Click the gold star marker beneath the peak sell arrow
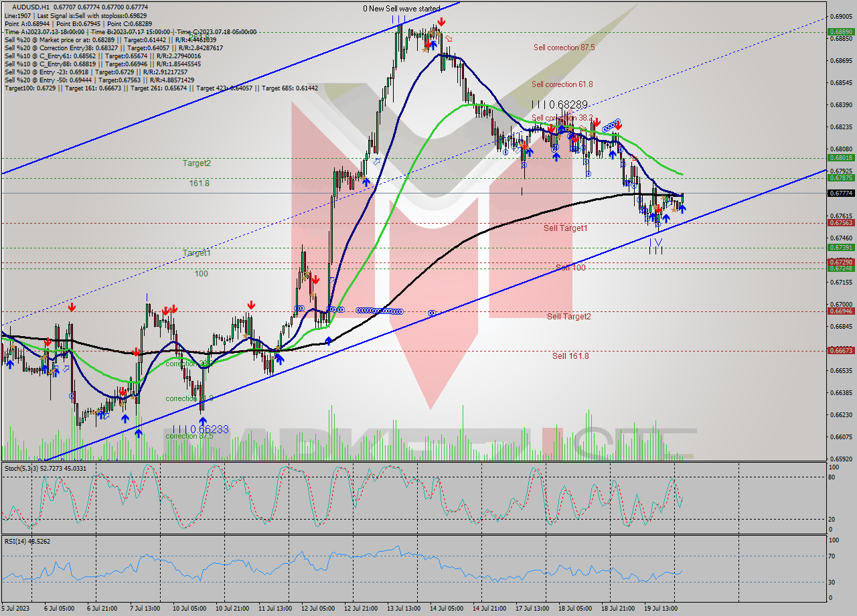The image size is (857, 616). click(439, 33)
